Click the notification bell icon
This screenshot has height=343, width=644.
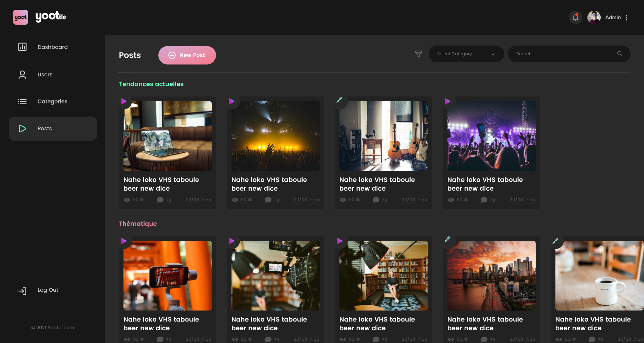coord(575,17)
